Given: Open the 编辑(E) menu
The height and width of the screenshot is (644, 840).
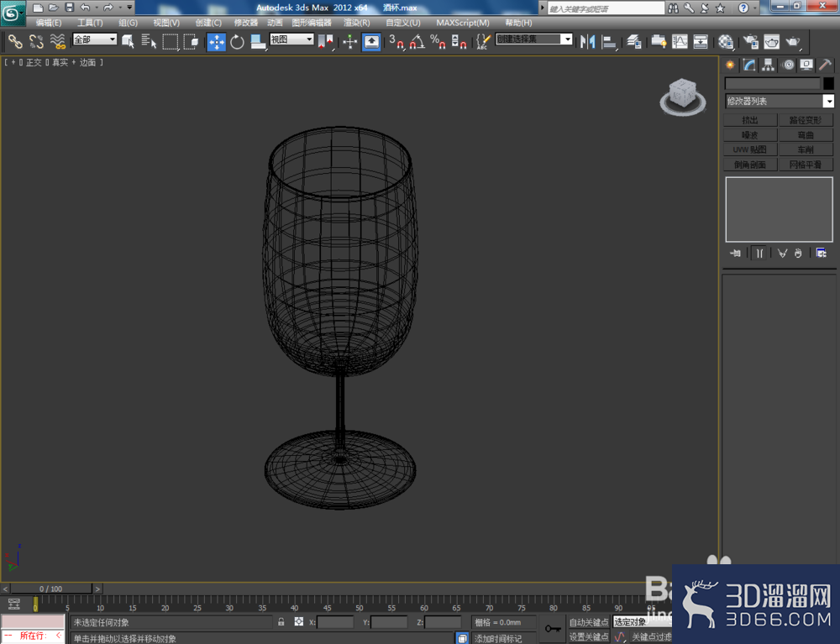Looking at the screenshot, I should click(x=49, y=23).
